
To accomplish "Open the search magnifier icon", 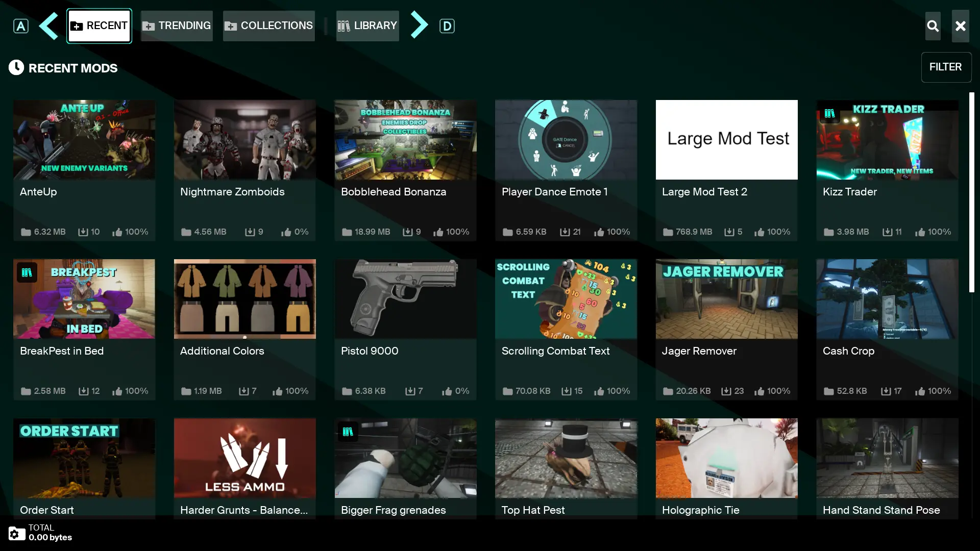I will [933, 26].
